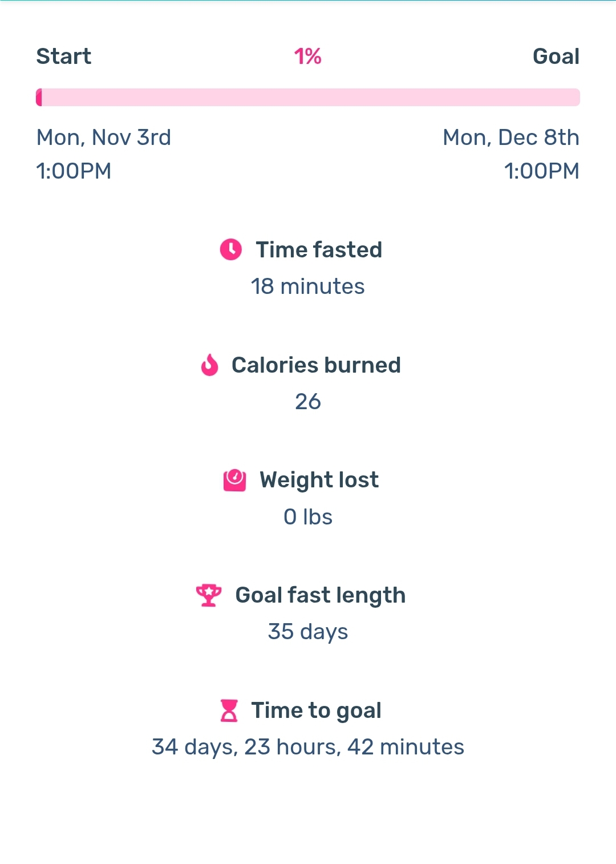Click the fasting progress bar
This screenshot has height=864, width=616.
click(x=308, y=97)
